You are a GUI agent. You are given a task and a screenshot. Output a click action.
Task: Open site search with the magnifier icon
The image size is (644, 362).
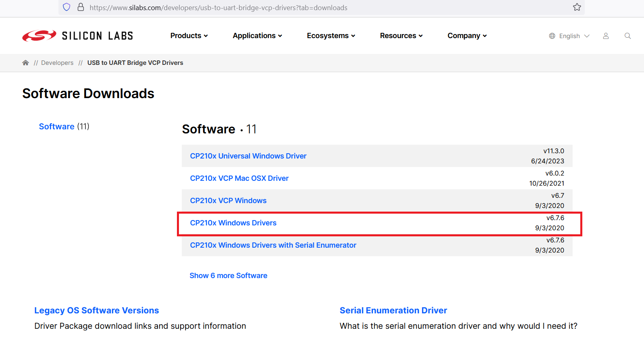[628, 36]
